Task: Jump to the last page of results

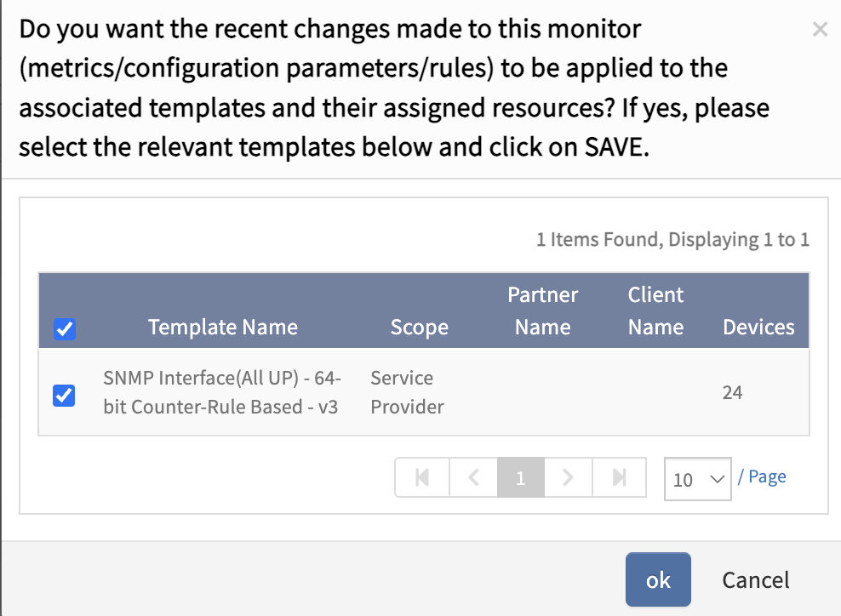Action: pyautogui.click(x=619, y=478)
